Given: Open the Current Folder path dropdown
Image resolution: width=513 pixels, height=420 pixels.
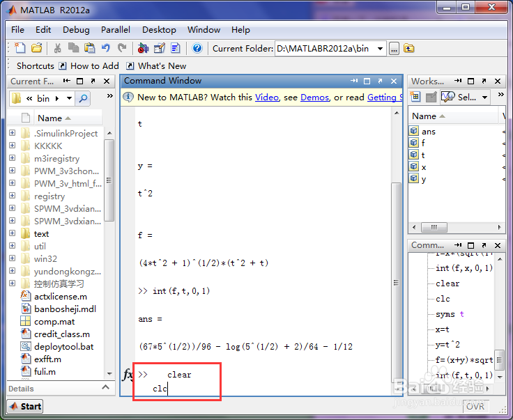Looking at the screenshot, I should pos(380,49).
